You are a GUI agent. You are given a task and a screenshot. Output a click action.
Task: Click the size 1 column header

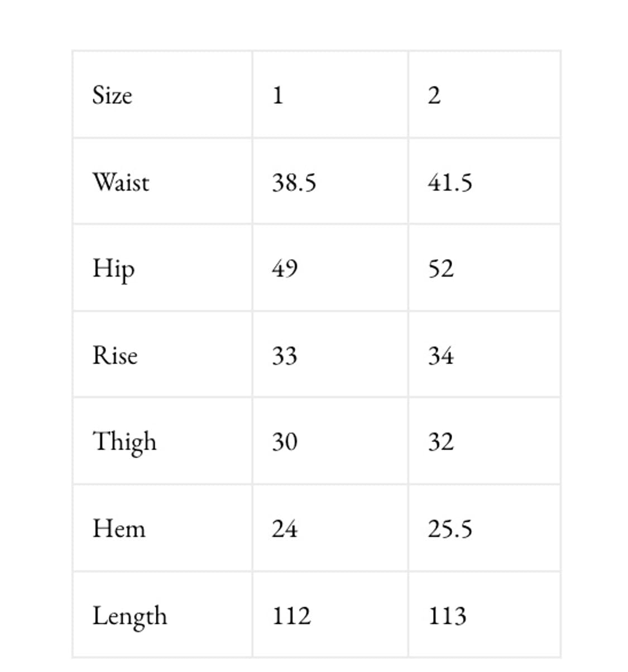(278, 95)
